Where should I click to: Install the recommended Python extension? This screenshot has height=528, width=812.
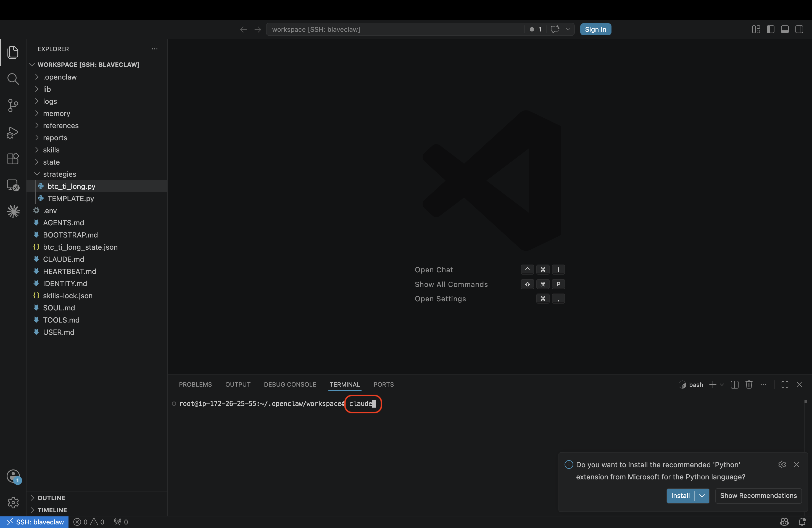(x=680, y=496)
